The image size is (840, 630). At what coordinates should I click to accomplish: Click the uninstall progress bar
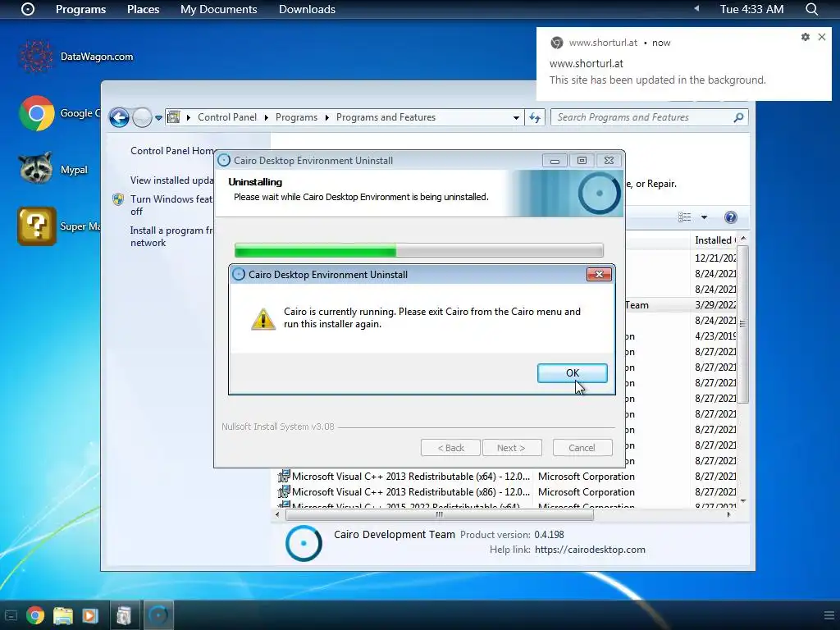pos(419,250)
